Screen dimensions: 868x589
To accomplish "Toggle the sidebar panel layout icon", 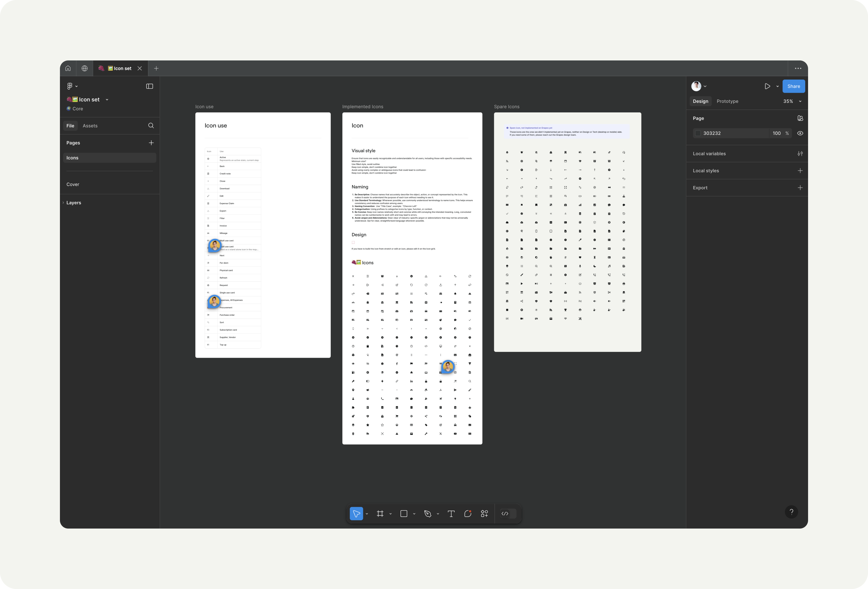I will tap(149, 86).
